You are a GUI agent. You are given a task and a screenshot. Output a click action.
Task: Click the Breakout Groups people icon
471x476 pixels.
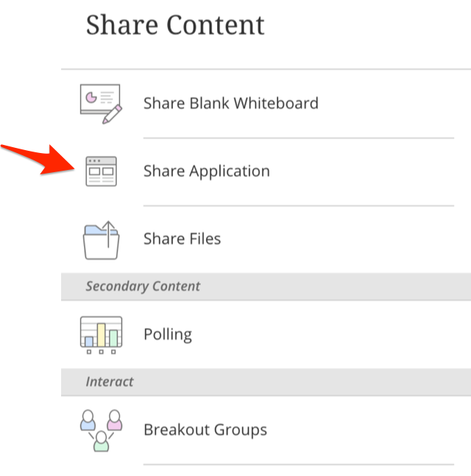[101, 430]
